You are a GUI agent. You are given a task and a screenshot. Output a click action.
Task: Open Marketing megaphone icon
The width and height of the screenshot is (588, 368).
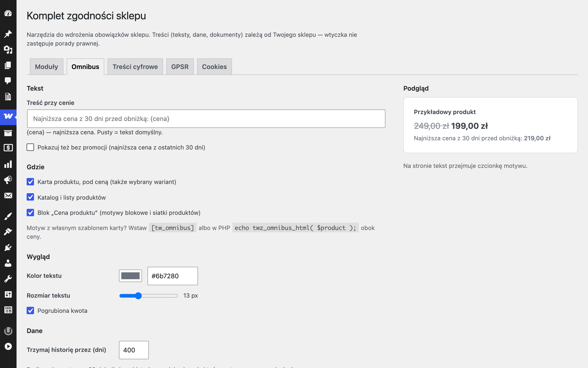pos(8,180)
